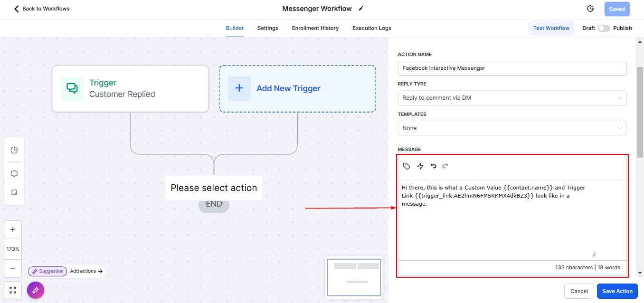
Task: Redo the message edit
Action: (445, 166)
